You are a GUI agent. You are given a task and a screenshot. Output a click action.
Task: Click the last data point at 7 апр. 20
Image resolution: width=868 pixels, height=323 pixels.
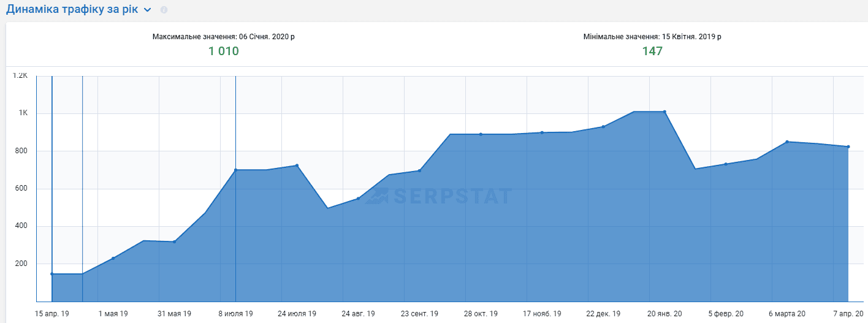(848, 146)
